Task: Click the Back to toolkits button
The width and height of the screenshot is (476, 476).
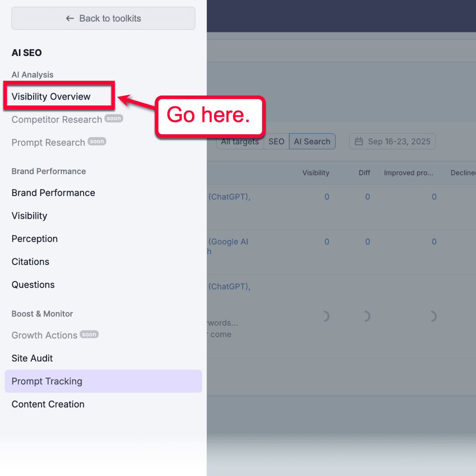Action: (x=103, y=18)
